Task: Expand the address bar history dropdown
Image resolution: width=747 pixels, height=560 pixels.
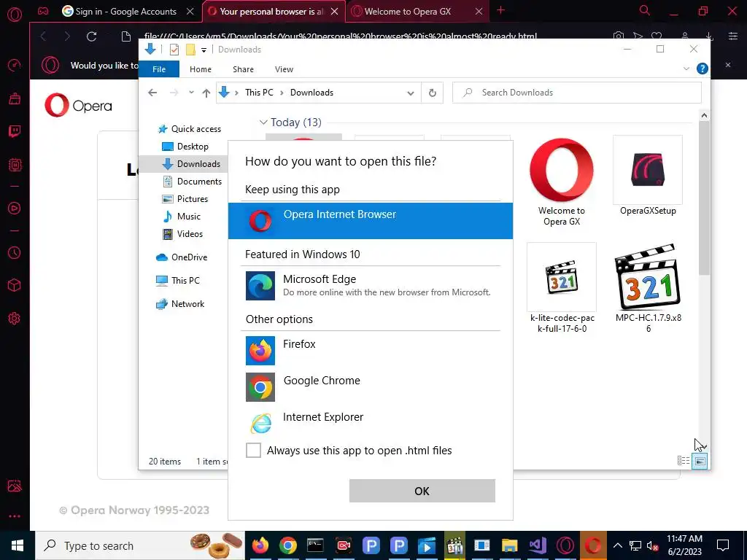Action: click(x=410, y=93)
